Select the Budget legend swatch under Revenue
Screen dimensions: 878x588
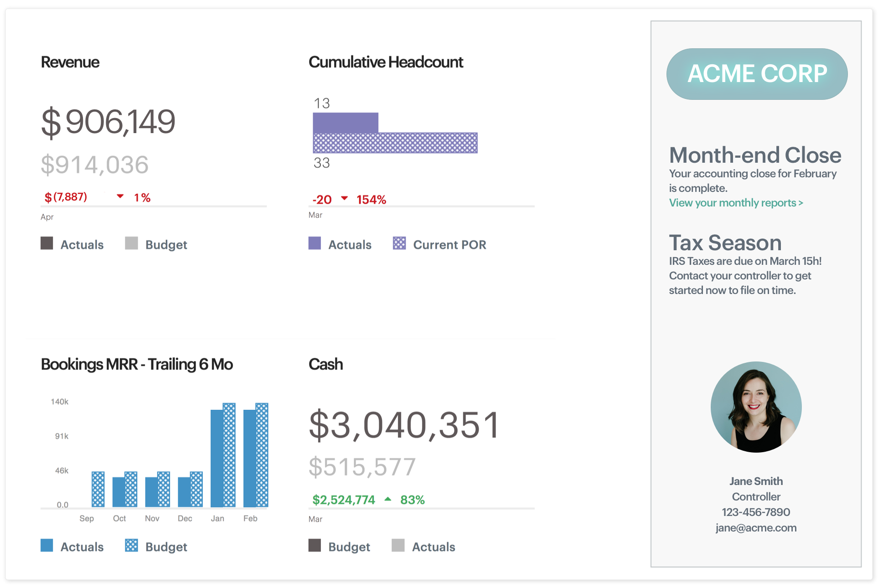click(132, 243)
